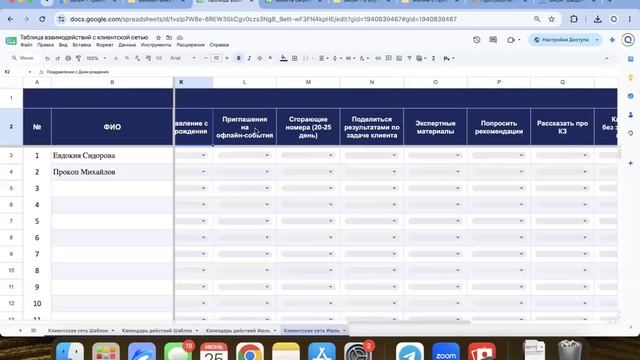This screenshot has height=360, width=640.
Task: Click the cloud save status icon
Action: click(x=180, y=38)
